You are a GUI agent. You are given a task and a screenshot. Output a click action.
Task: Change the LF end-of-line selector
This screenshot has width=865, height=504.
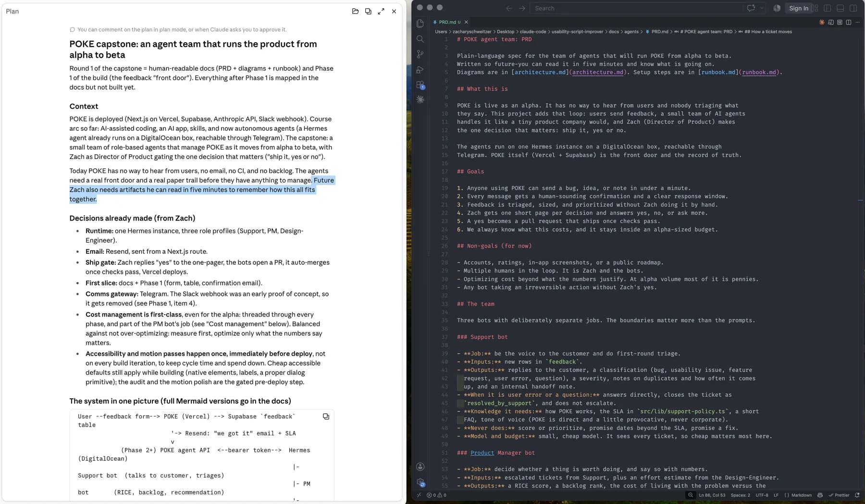click(776, 495)
